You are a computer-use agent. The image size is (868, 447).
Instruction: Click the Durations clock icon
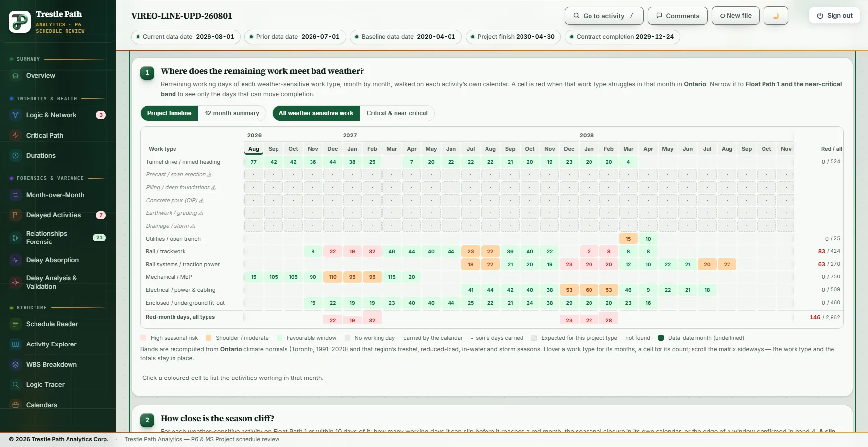pos(16,156)
